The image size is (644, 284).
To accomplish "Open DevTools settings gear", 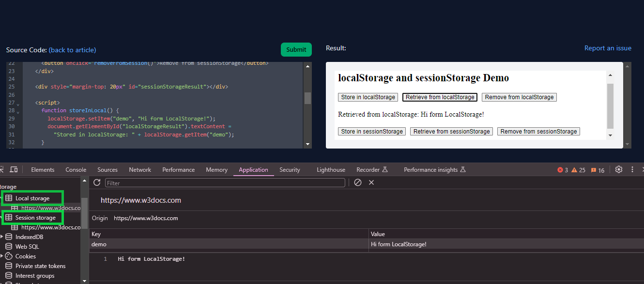I will 619,170.
